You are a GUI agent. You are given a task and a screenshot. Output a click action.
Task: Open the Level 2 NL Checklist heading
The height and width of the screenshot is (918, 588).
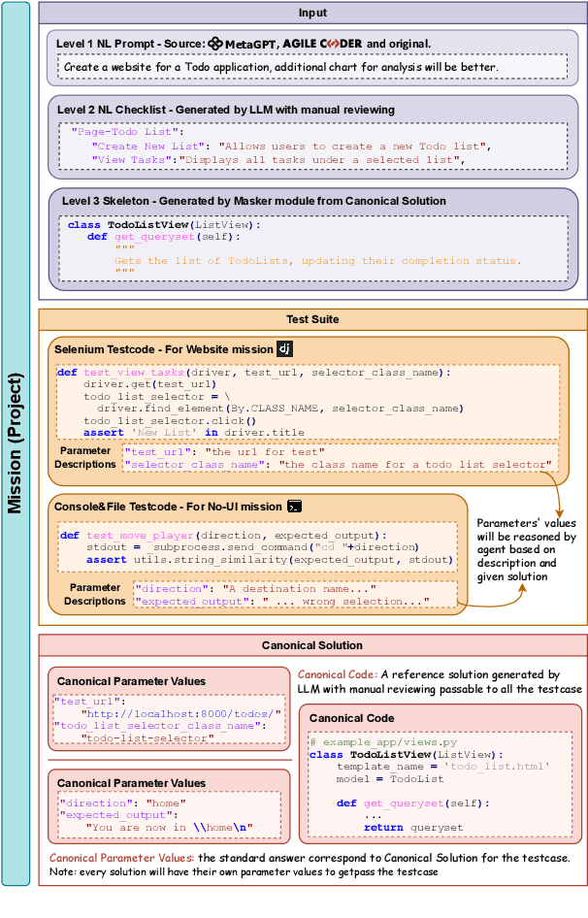coord(228,111)
